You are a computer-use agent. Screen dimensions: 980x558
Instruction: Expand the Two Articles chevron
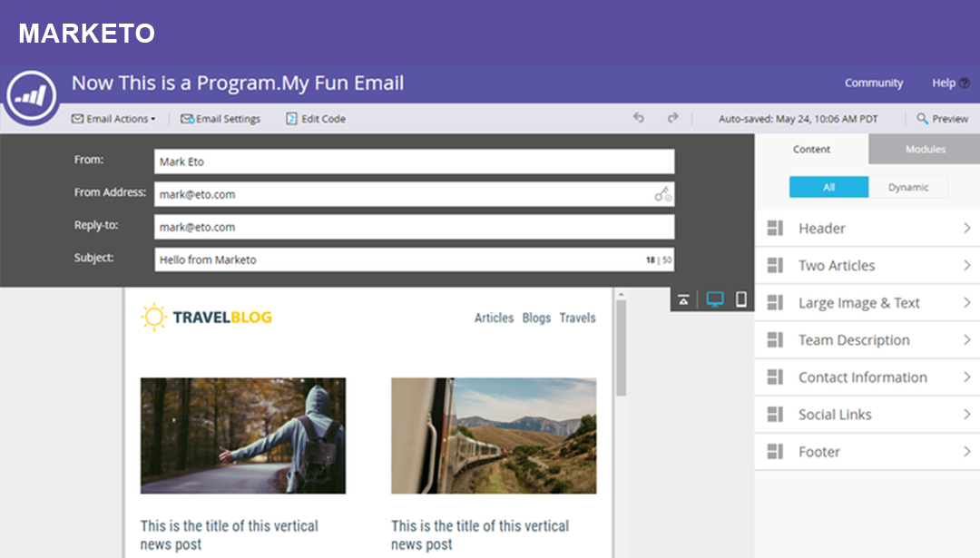pyautogui.click(x=966, y=266)
